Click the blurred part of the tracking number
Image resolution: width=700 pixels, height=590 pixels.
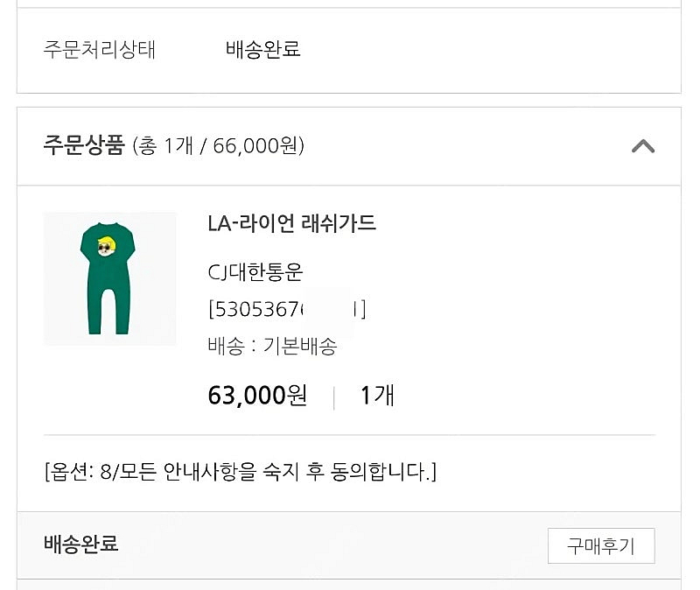(x=331, y=310)
